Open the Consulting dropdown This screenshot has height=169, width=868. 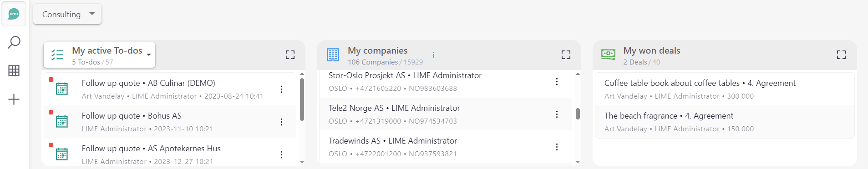tap(67, 14)
